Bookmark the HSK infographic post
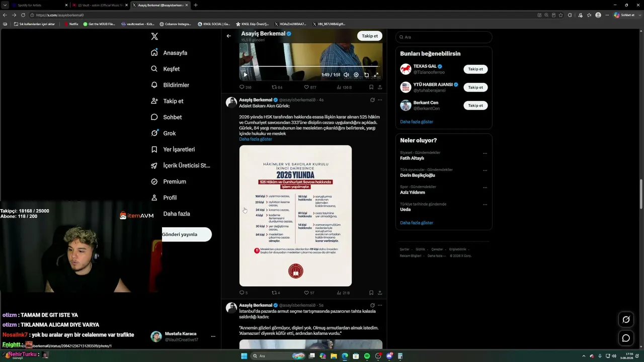This screenshot has height=362, width=644. [x=371, y=293]
